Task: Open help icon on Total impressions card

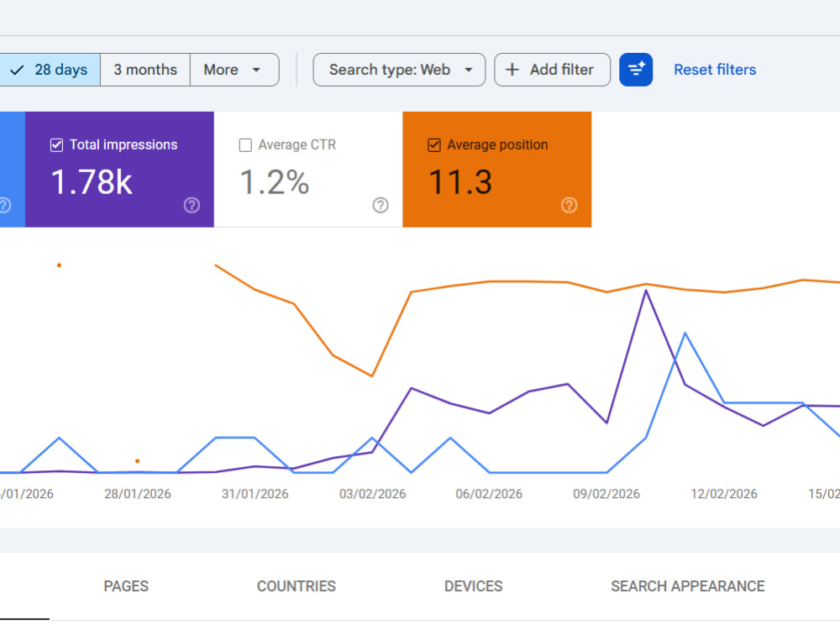Action: pos(192,205)
